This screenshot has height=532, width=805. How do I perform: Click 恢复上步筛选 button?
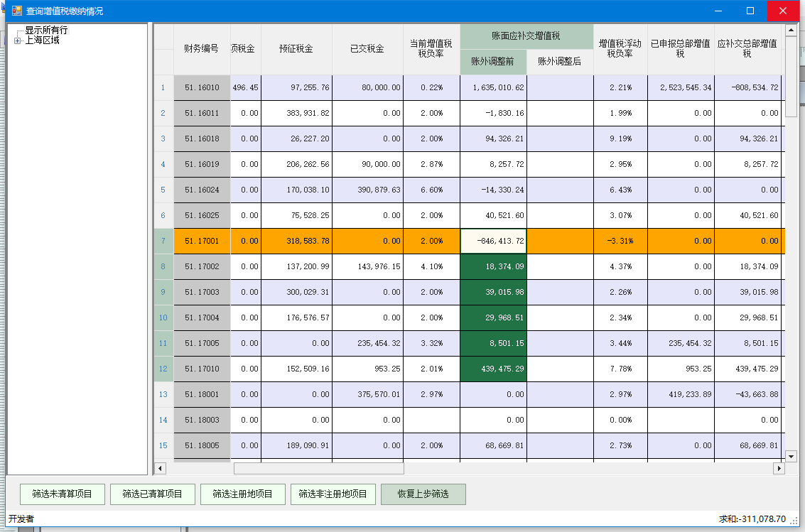(x=423, y=494)
